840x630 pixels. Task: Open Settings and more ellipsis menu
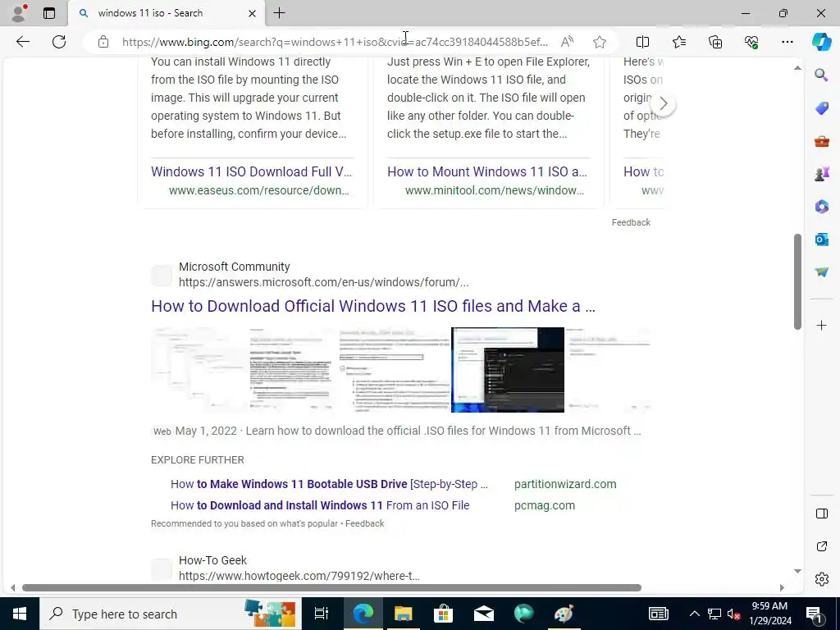(787, 42)
